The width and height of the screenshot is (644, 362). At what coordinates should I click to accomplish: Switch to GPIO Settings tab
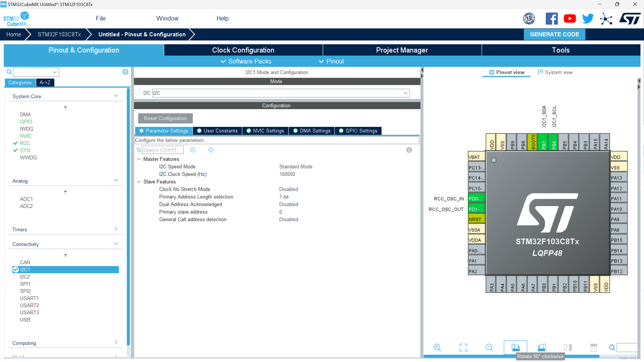pos(358,131)
